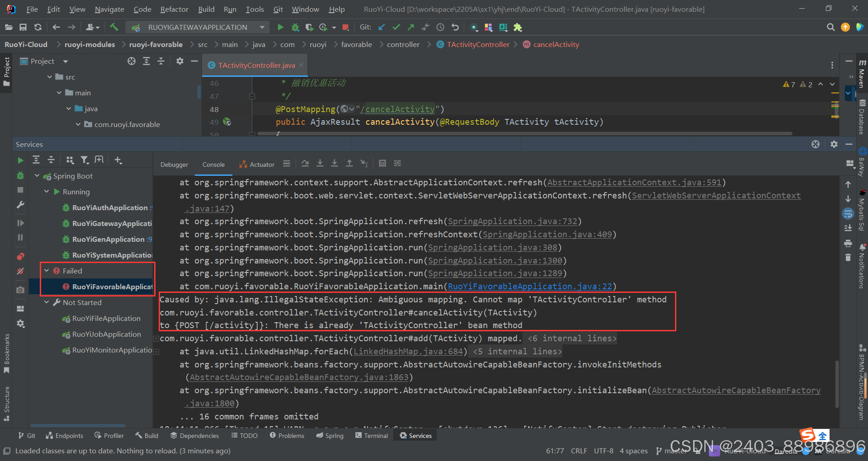Toggle the Database tool window
868x461 pixels.
pos(862,117)
